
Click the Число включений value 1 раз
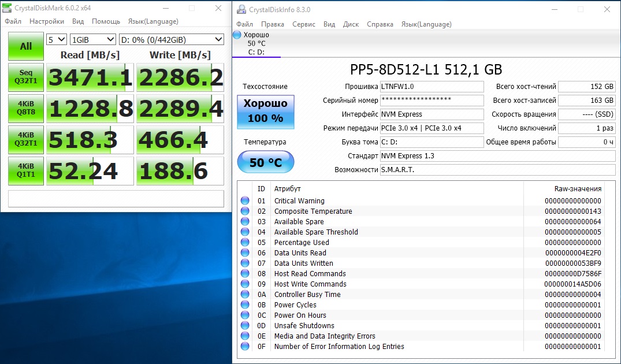tap(586, 128)
